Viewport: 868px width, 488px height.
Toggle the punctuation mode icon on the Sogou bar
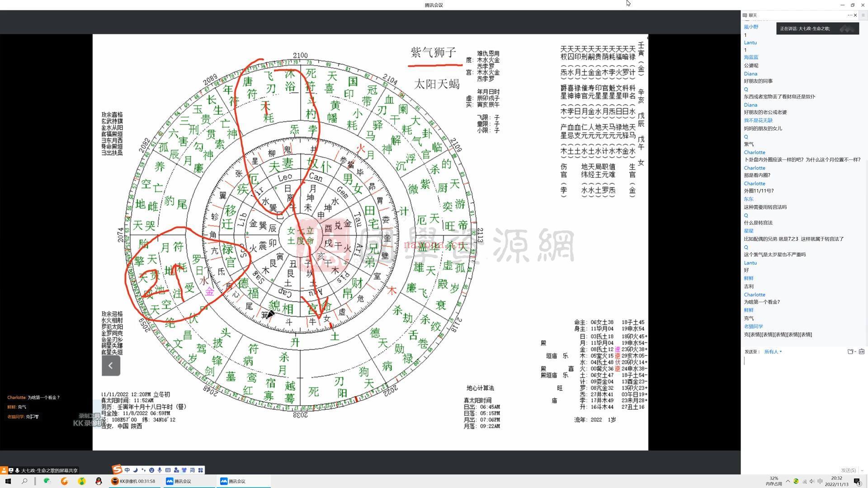(x=143, y=470)
